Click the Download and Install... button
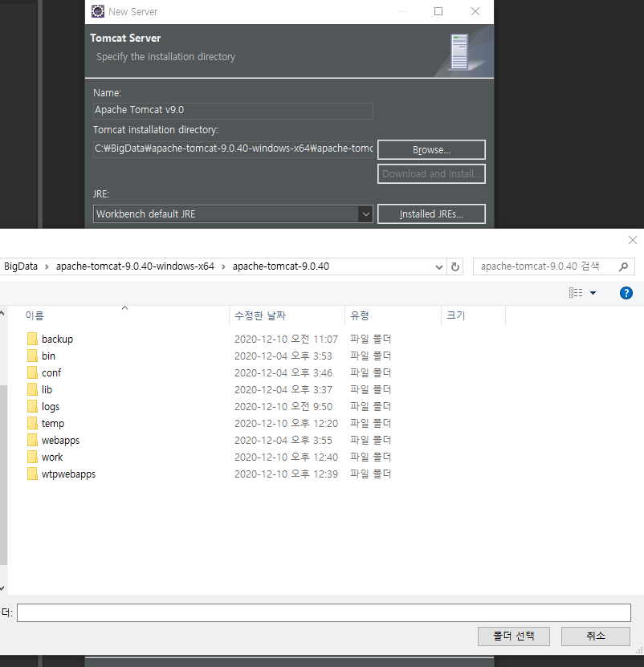644x667 pixels. click(431, 174)
